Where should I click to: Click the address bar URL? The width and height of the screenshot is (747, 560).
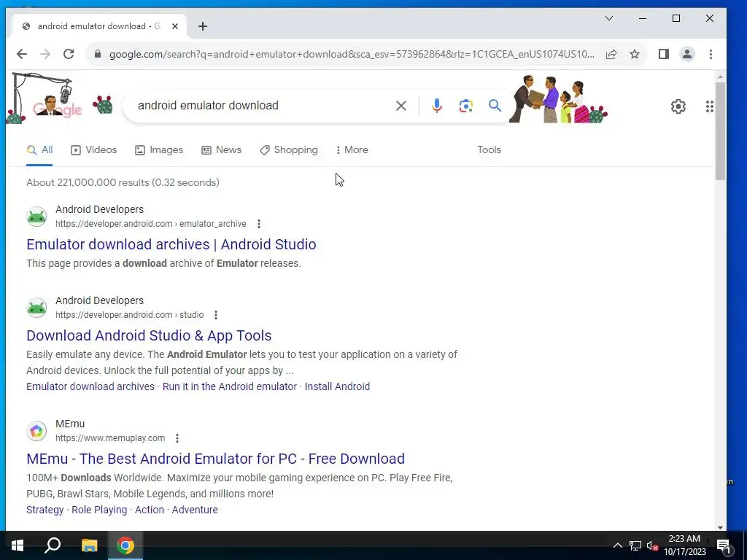(352, 54)
